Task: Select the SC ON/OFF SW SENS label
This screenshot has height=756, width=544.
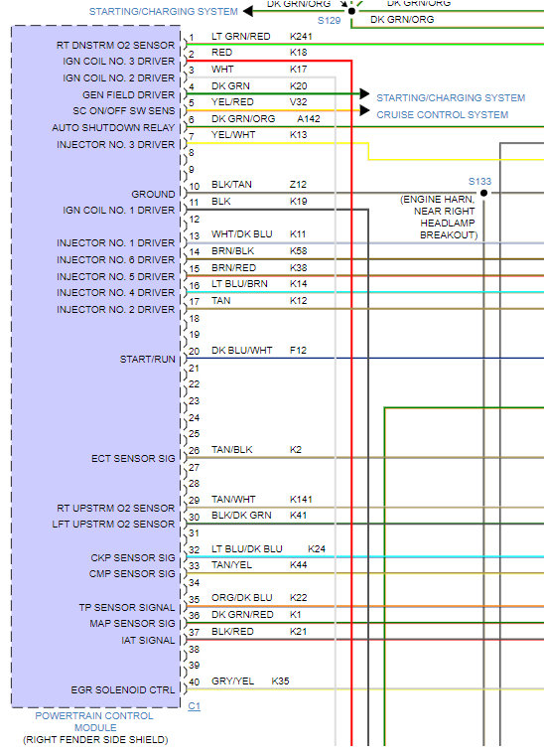Action: [x=124, y=111]
